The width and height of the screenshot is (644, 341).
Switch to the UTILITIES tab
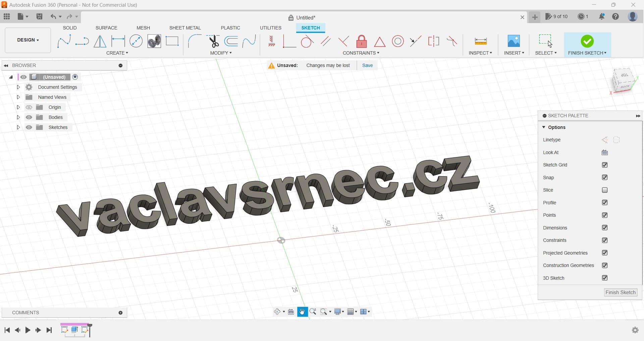click(271, 28)
